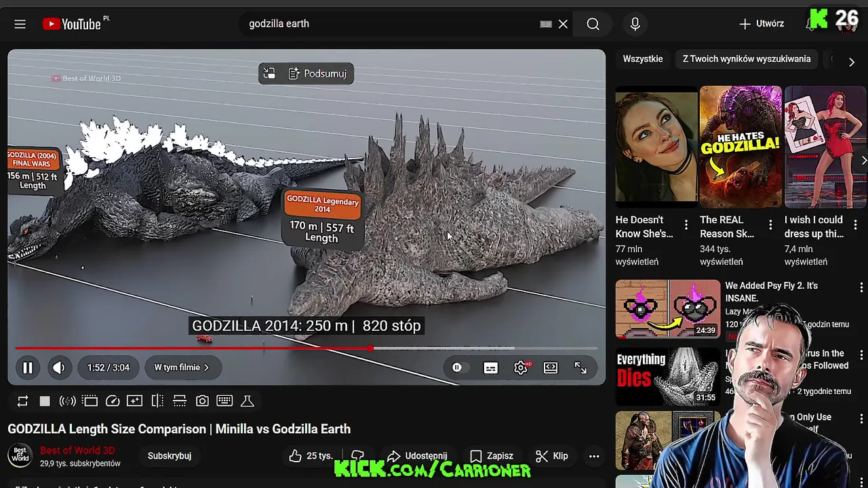
Task: Click the Podsumuj summarize button
Action: click(317, 73)
